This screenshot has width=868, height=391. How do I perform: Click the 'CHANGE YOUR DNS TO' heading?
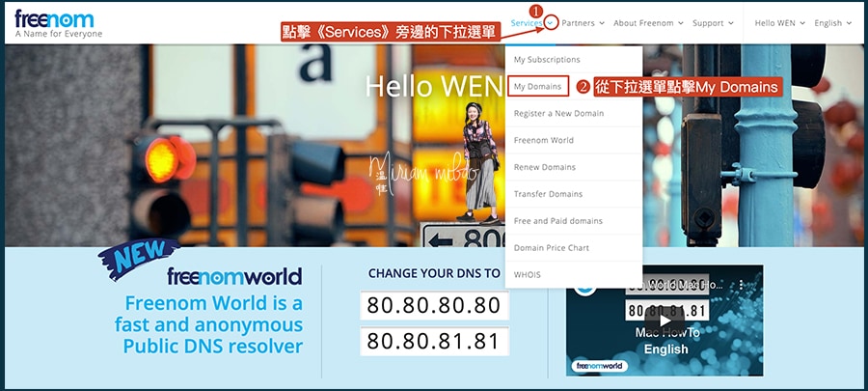[434, 273]
